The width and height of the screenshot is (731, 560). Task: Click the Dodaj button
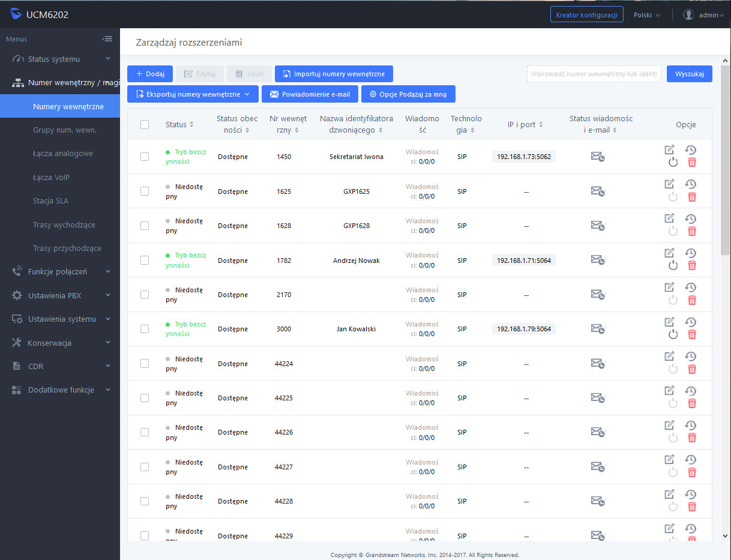click(x=150, y=74)
